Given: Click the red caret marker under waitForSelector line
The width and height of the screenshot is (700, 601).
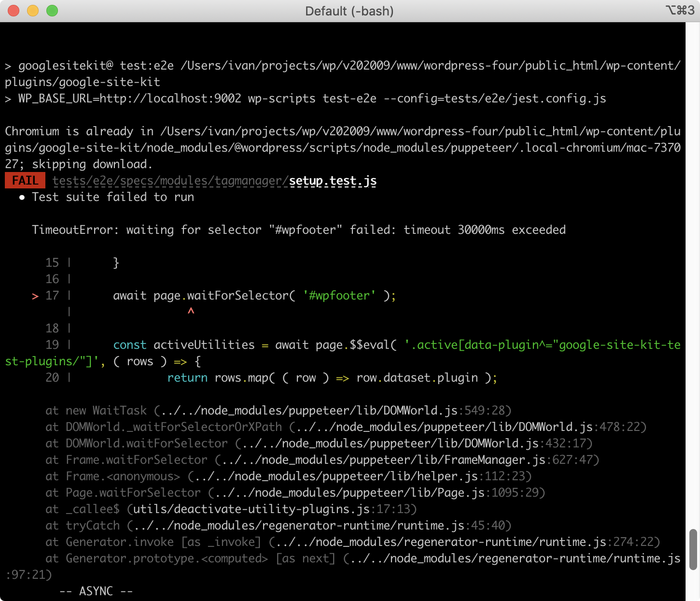Looking at the screenshot, I should click(x=191, y=312).
